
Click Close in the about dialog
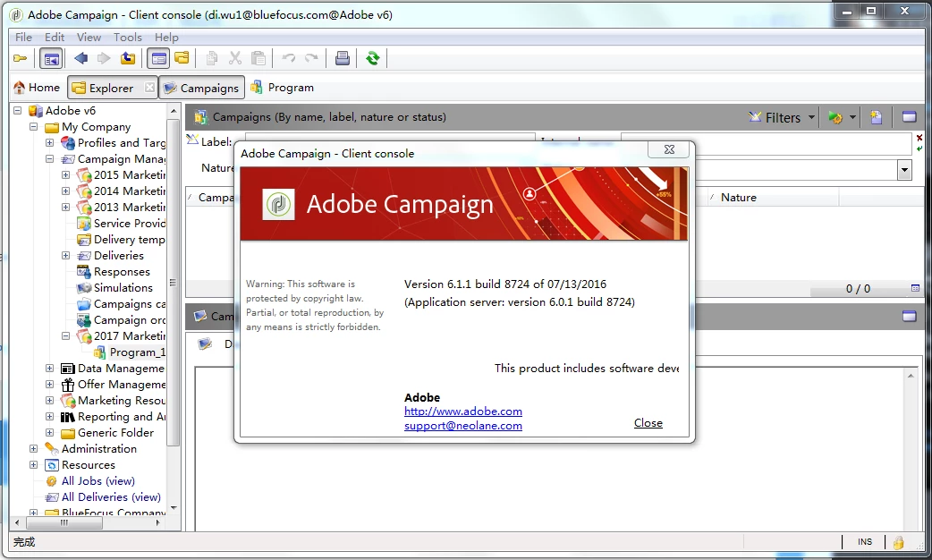[648, 422]
